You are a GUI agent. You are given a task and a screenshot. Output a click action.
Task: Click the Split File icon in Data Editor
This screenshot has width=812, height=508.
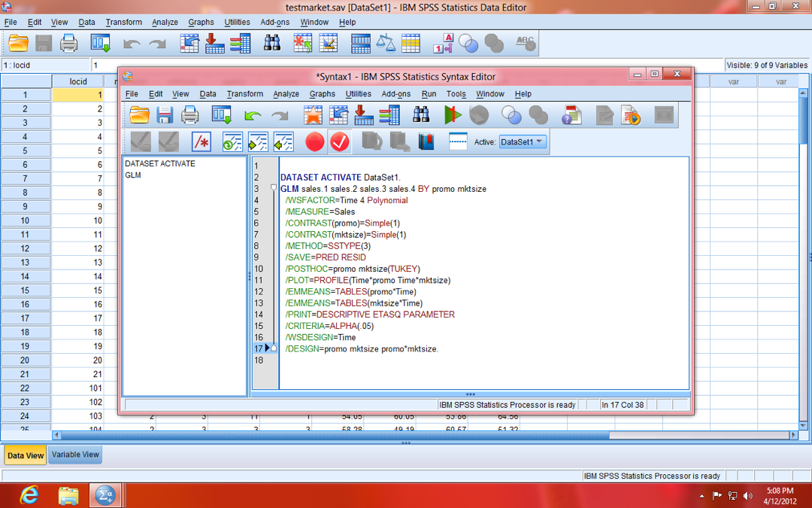click(x=360, y=43)
